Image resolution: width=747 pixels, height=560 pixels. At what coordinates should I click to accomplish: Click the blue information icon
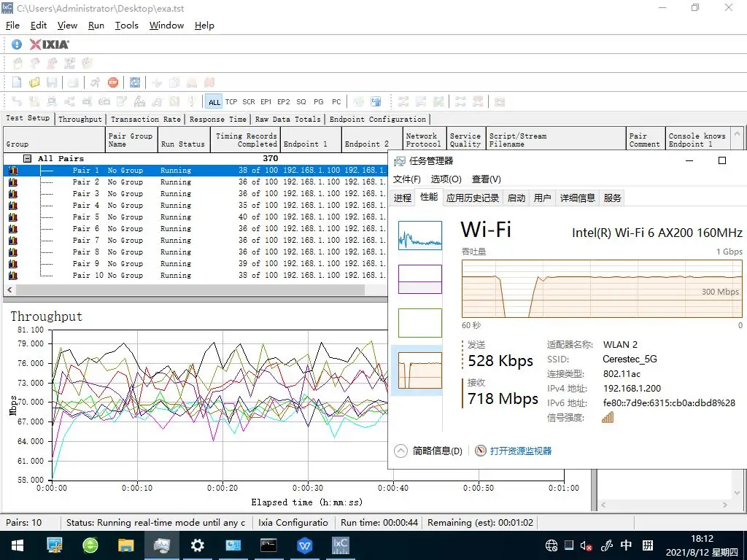coord(17,44)
